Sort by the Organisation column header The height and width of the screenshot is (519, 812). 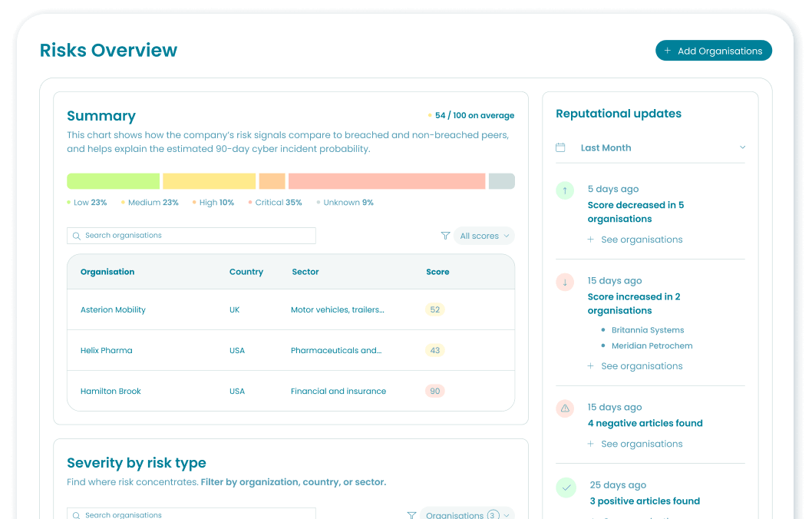pyautogui.click(x=107, y=272)
